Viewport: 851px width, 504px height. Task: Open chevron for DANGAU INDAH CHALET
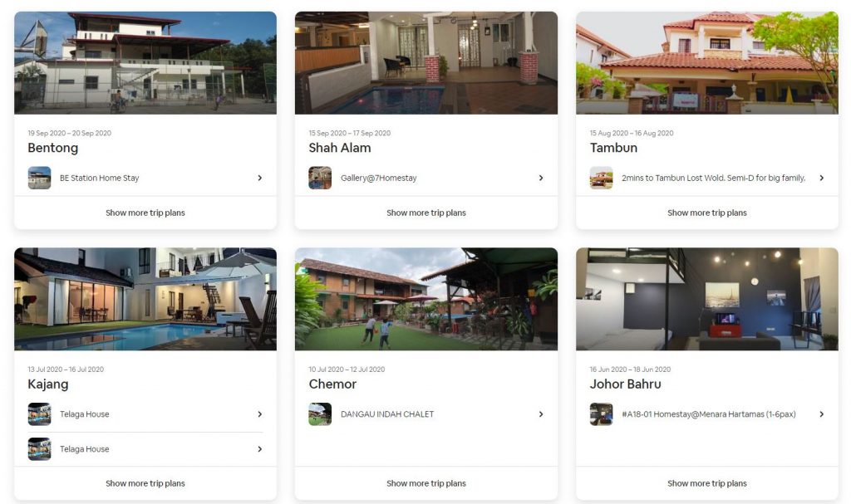(540, 414)
